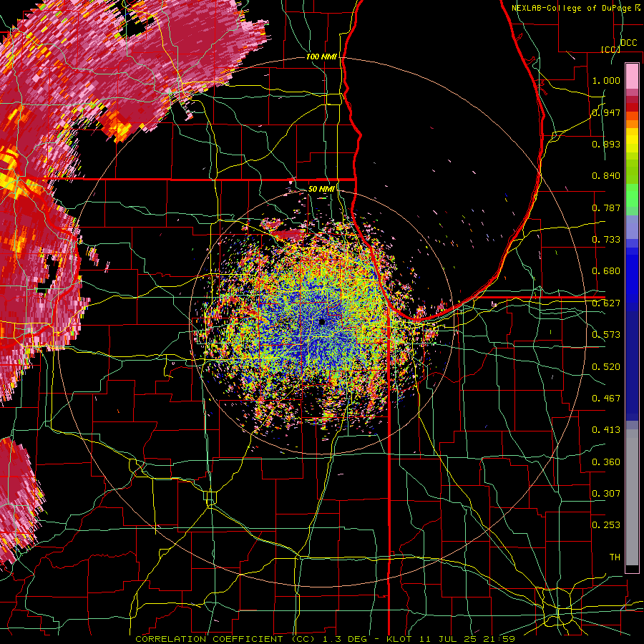Click the 0.253 scale value
The width and height of the screenshot is (644, 644).
click(x=606, y=525)
